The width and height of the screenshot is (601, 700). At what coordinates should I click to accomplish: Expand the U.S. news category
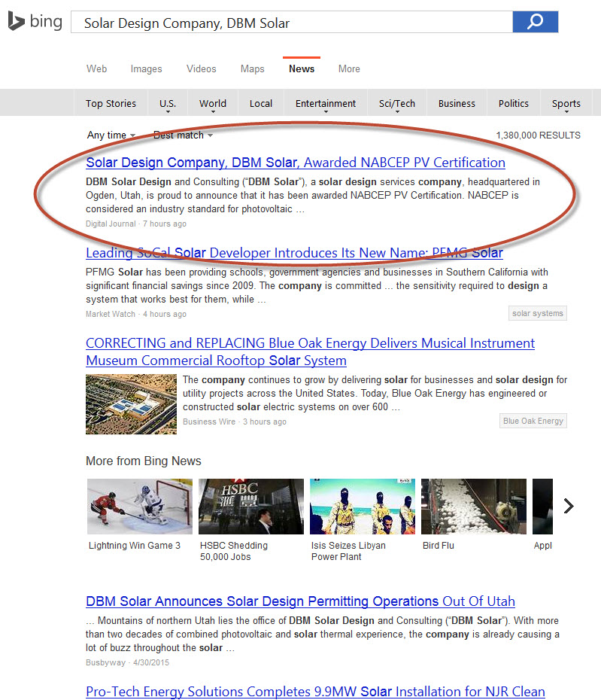pos(168,103)
